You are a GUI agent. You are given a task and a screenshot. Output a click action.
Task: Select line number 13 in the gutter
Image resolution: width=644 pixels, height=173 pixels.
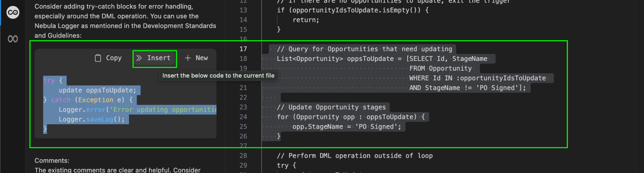(x=243, y=10)
